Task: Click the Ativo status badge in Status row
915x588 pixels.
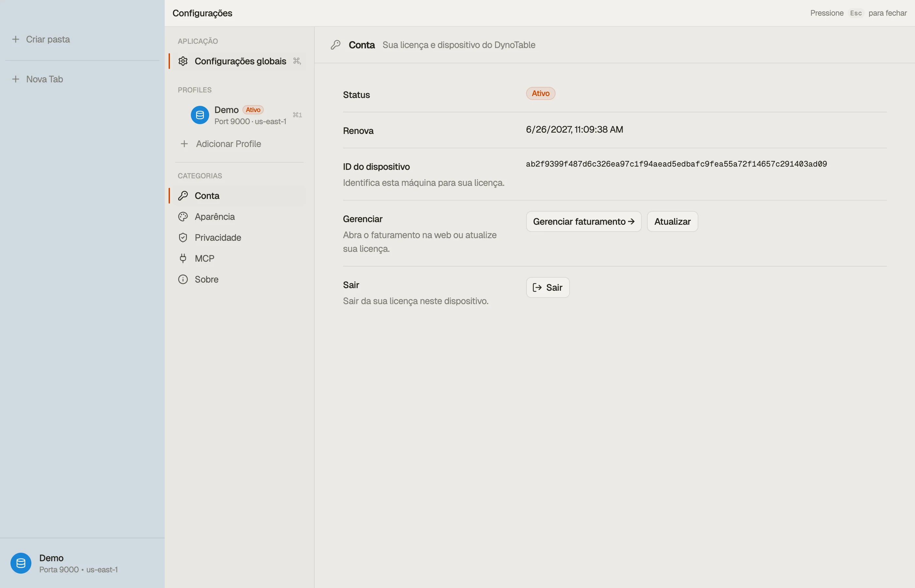Action: pos(541,93)
